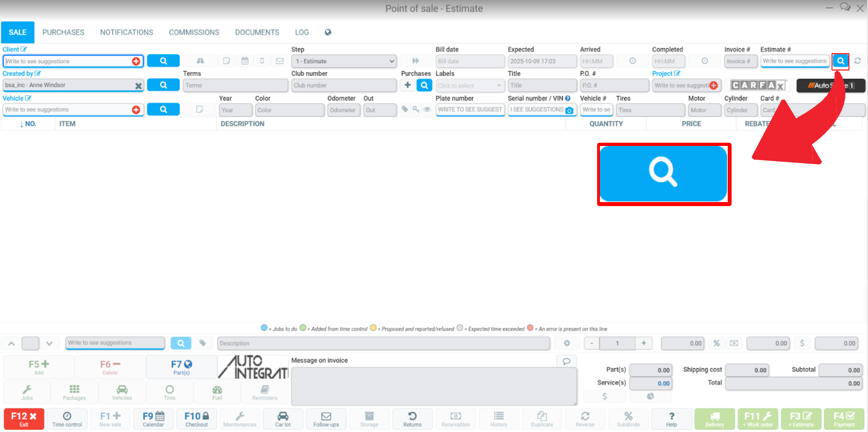Screen dimensions: 868x432
Task: Open the Step dropdown showing 1 - Estimate
Action: [x=344, y=61]
